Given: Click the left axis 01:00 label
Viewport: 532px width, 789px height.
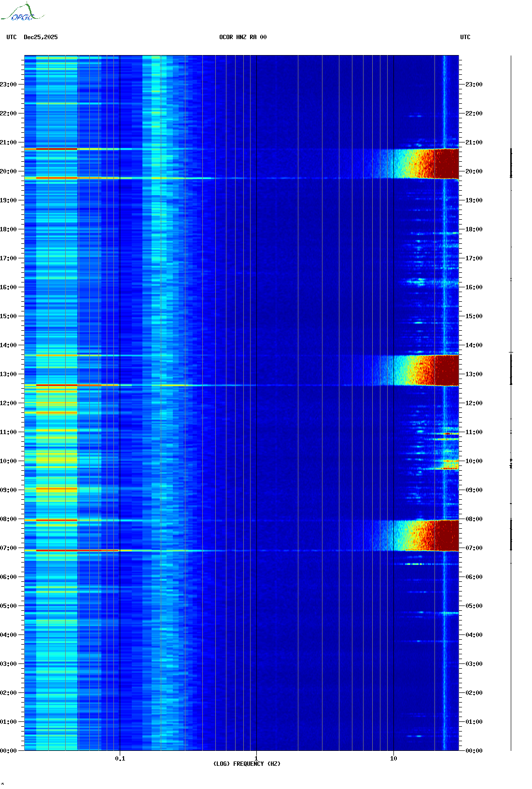Looking at the screenshot, I should click(x=8, y=722).
